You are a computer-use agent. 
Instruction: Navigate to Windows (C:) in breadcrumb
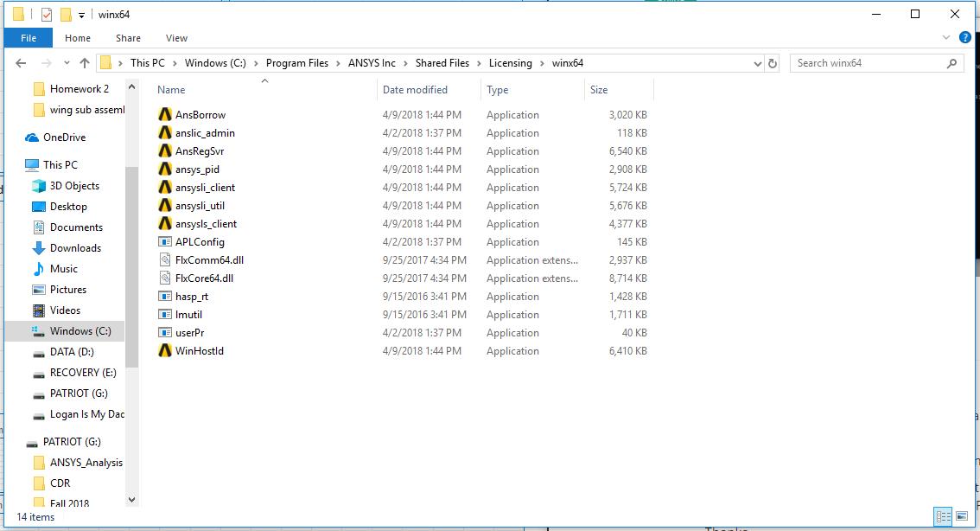coord(215,63)
